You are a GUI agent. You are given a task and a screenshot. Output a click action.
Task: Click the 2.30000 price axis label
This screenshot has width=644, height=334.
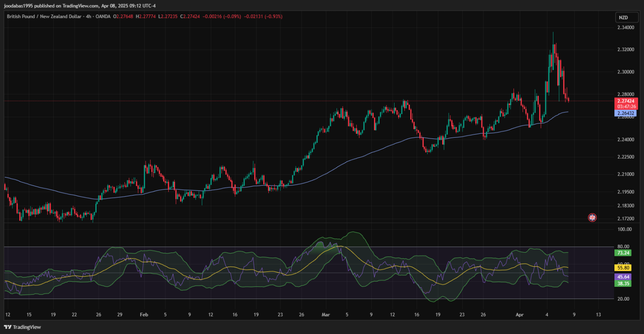[626, 72]
